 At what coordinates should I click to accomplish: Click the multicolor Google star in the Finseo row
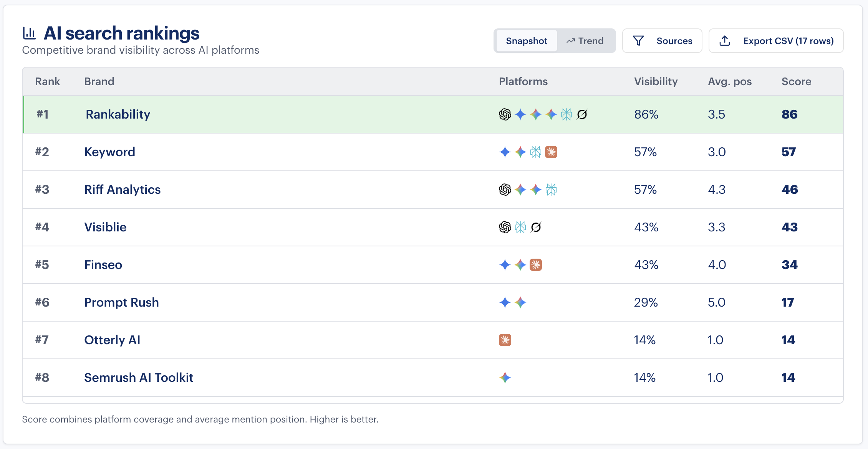coord(520,265)
